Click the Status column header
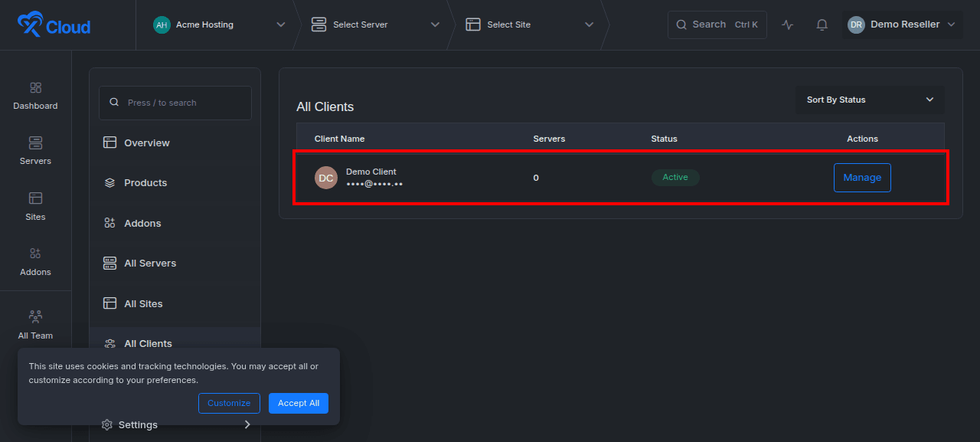 664,139
